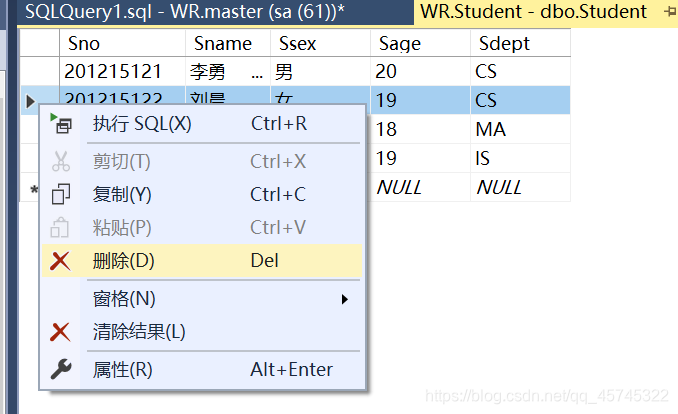Click the red X icon beside 删除(D)
Image resolution: width=678 pixels, height=414 pixels.
(60, 261)
